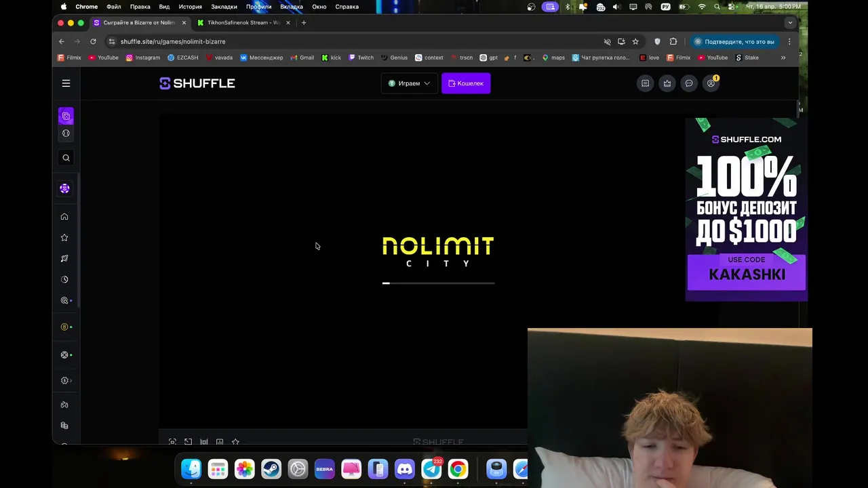Click the Кошелек wallet button
The width and height of the screenshot is (868, 488).
pyautogui.click(x=466, y=83)
